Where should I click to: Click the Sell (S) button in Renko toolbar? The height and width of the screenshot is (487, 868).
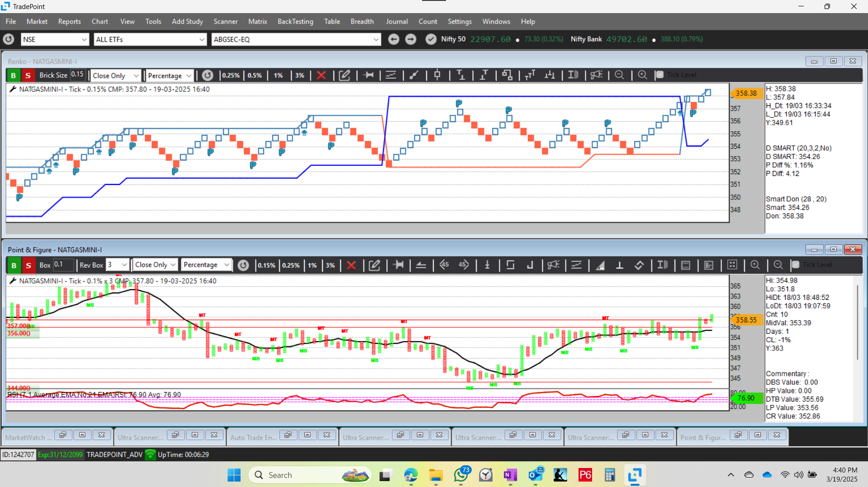(28, 76)
